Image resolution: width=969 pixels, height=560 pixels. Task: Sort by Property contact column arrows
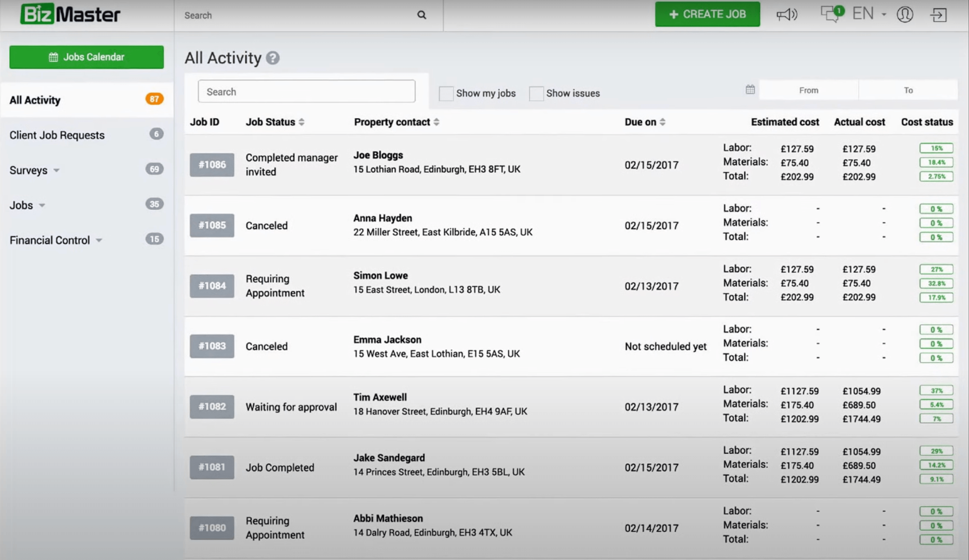click(436, 122)
